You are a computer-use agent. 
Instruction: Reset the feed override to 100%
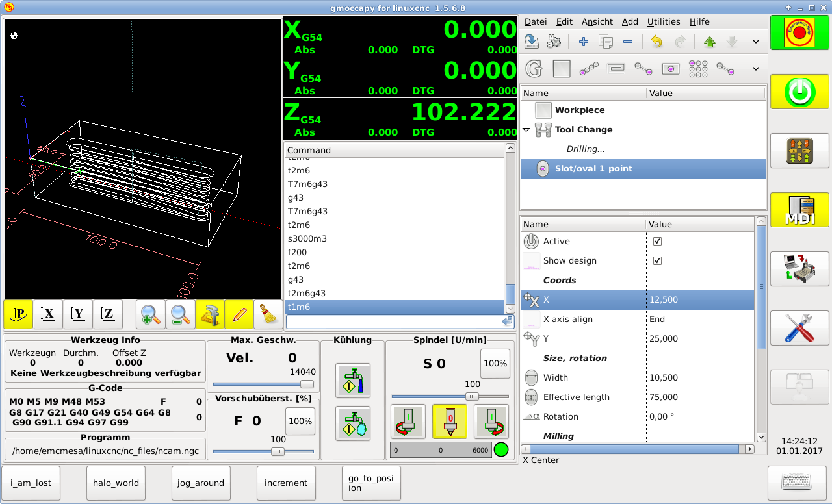click(x=300, y=421)
